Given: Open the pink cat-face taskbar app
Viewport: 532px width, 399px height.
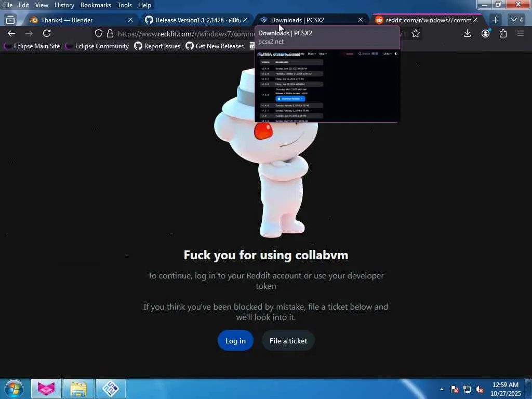Looking at the screenshot, I should click(x=46, y=389).
